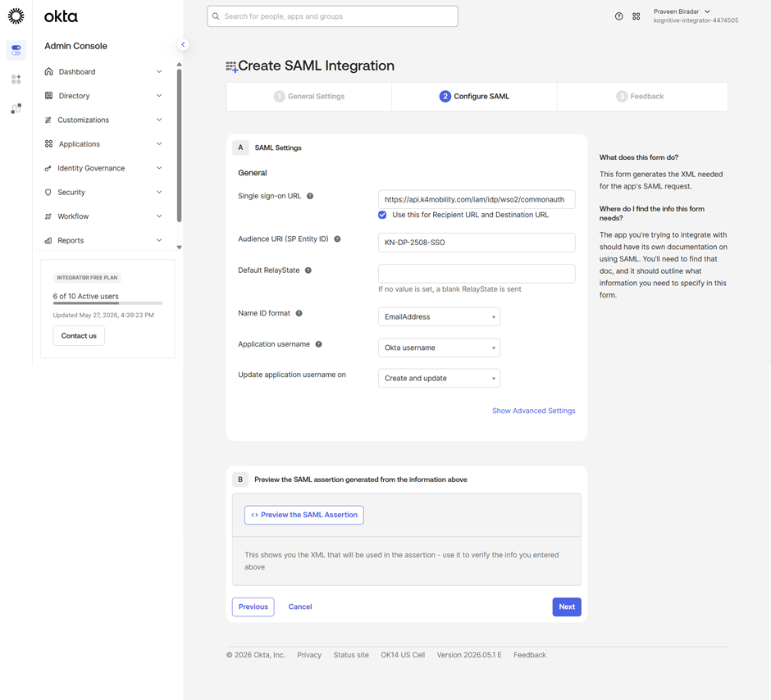Click the Next button
This screenshot has width=771, height=700.
567,607
